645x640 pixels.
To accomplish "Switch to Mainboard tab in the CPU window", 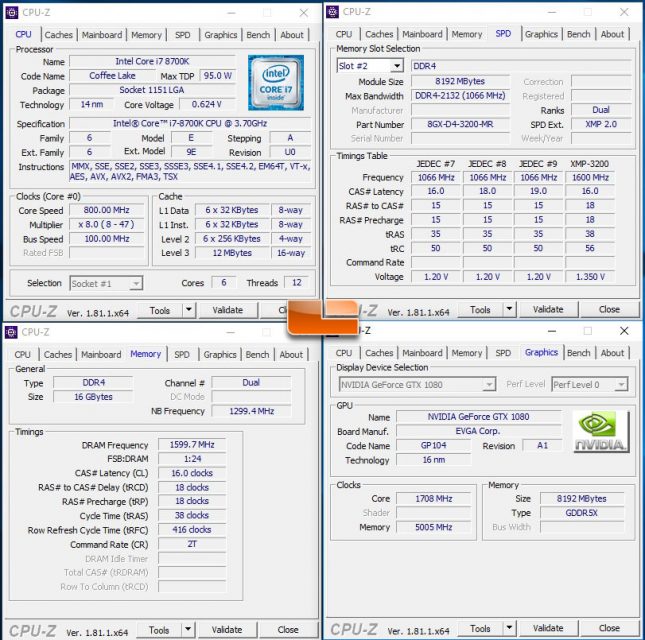I will pos(102,35).
